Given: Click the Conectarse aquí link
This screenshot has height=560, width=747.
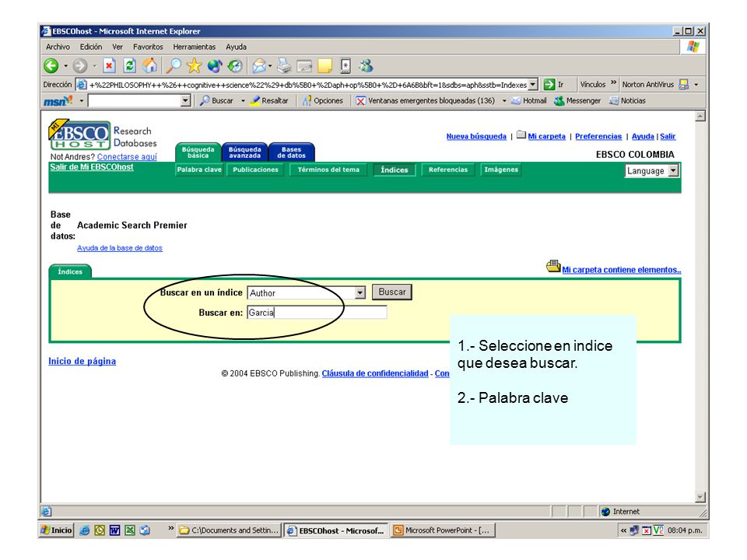Looking at the screenshot, I should tap(127, 156).
